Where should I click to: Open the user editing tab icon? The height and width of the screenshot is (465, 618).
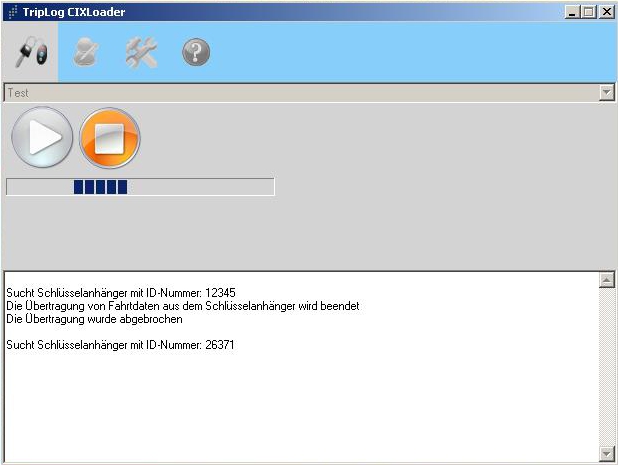tap(86, 52)
